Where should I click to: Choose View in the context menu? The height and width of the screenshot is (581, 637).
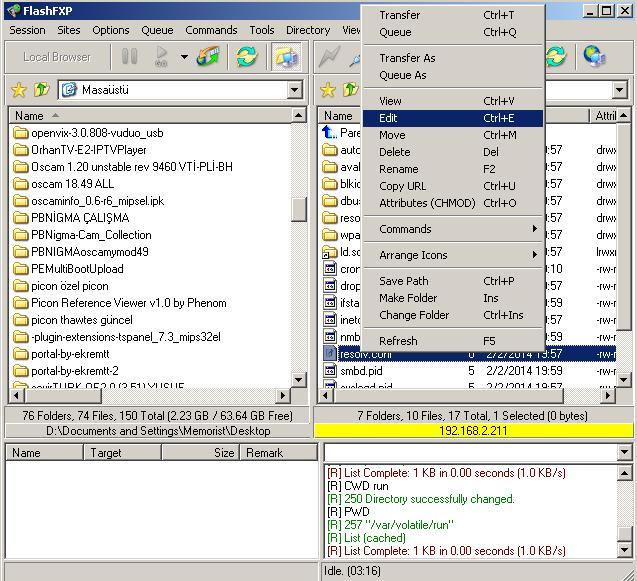click(453, 101)
